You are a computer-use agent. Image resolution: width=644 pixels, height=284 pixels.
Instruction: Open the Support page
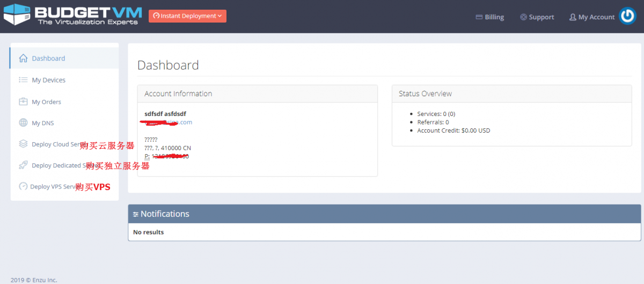point(537,17)
